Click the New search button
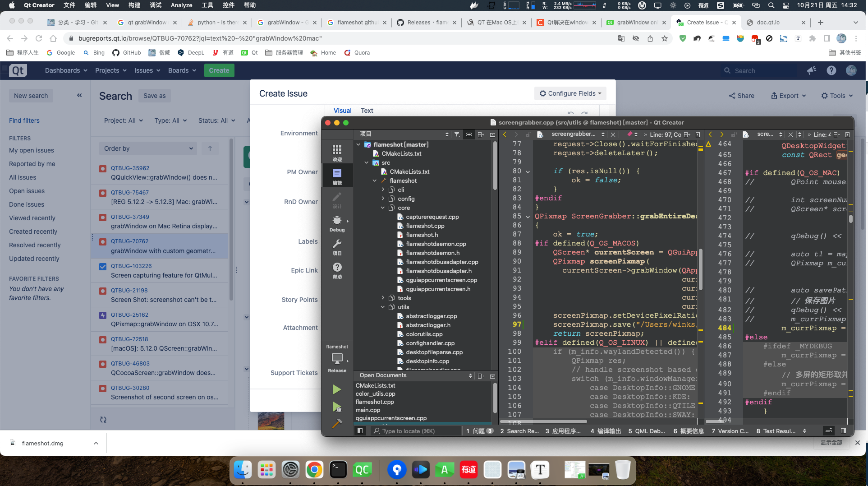The width and height of the screenshot is (868, 486). point(31,96)
